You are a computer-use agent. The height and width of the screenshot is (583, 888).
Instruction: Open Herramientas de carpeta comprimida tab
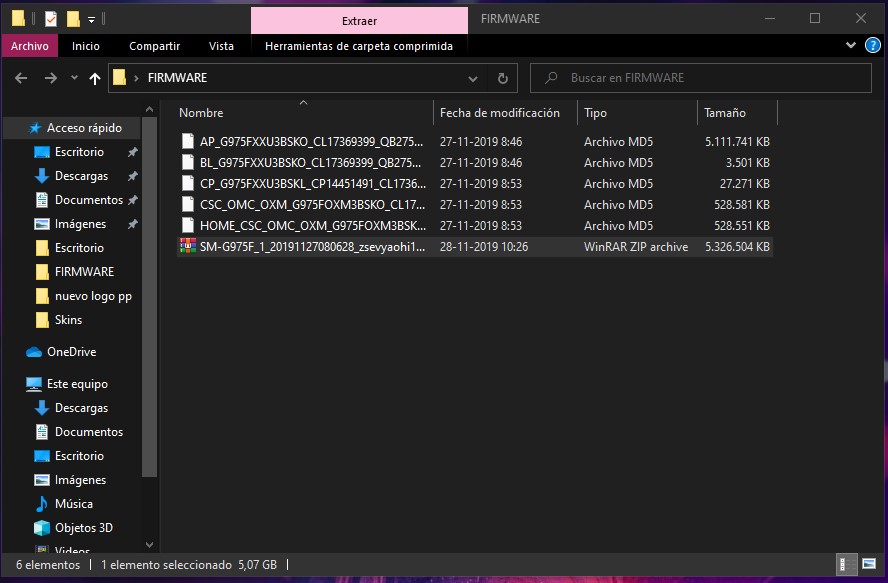359,46
